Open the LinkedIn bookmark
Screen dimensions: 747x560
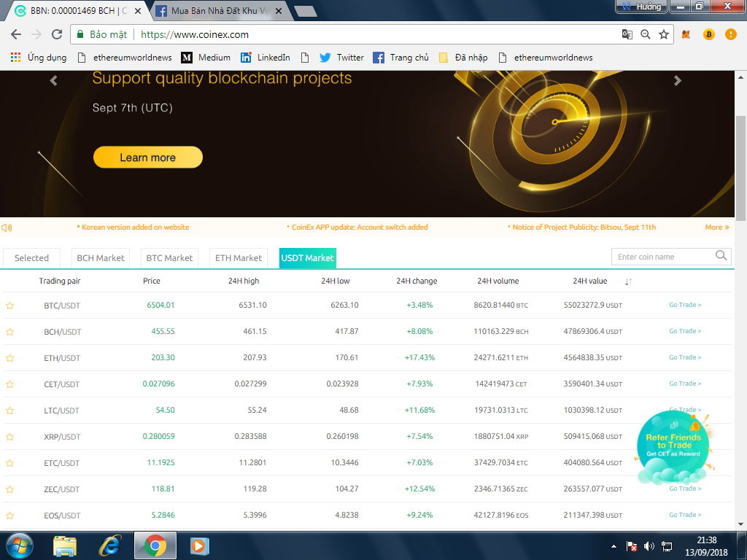pyautogui.click(x=266, y=58)
